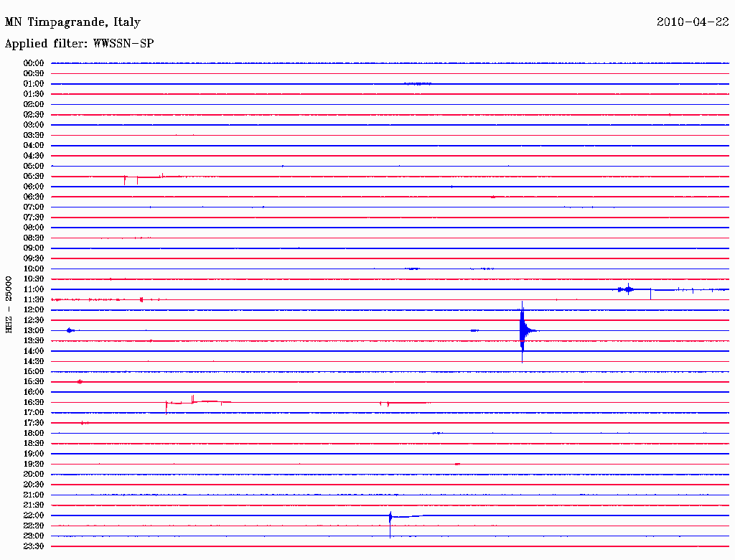Click the '14:00' time label
This screenshot has width=735, height=560.
[x=34, y=351]
